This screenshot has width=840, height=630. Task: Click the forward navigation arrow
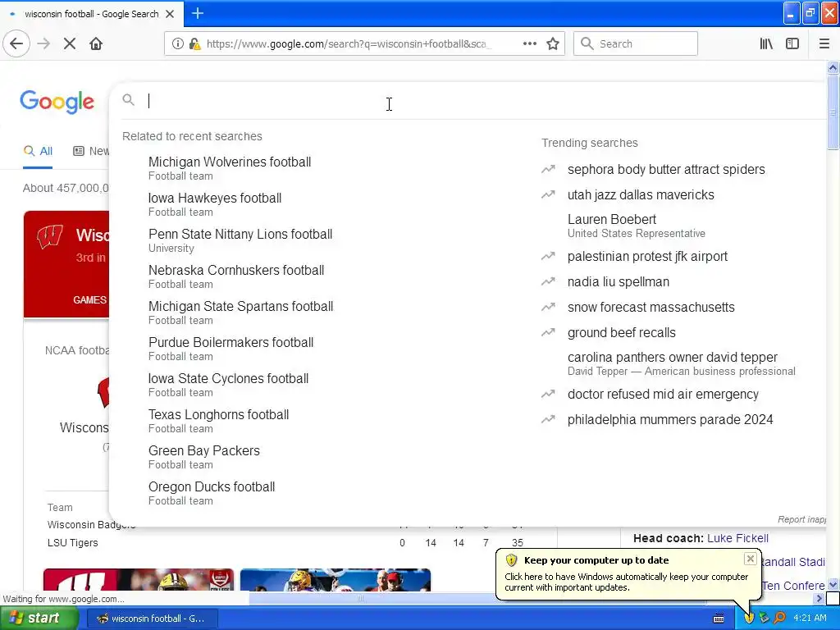click(x=43, y=44)
